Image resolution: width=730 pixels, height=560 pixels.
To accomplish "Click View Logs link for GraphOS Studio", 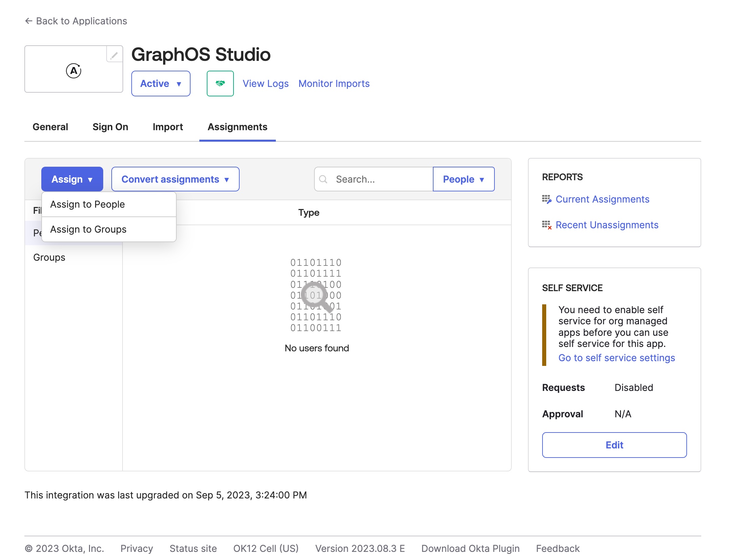I will (x=266, y=83).
